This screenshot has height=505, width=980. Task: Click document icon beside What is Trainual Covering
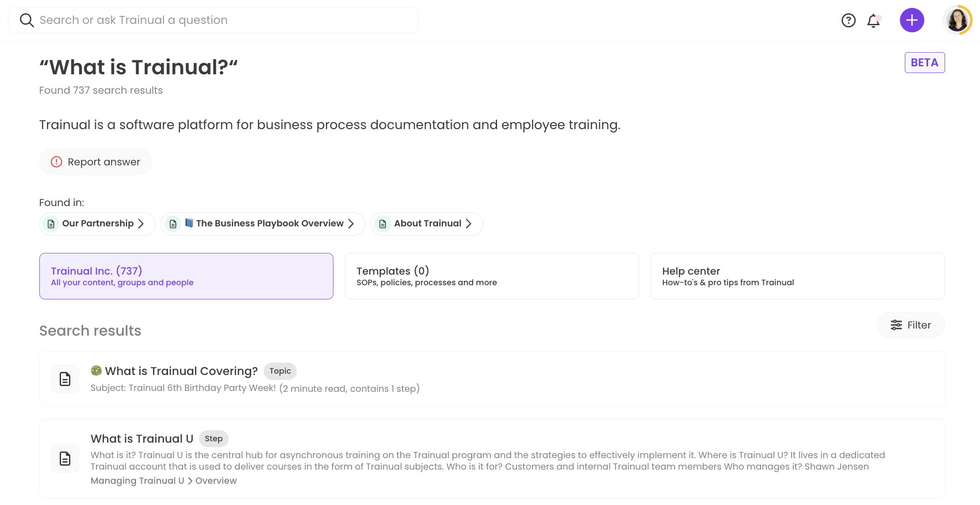click(x=65, y=379)
